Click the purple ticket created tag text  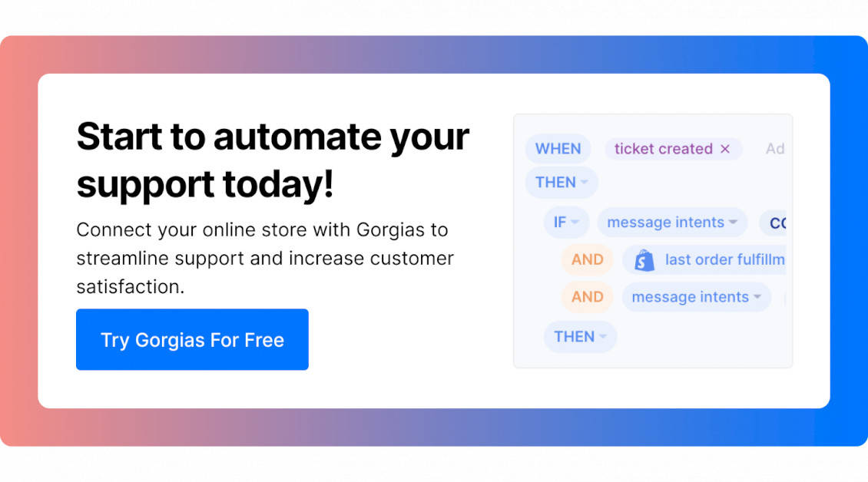coord(662,149)
